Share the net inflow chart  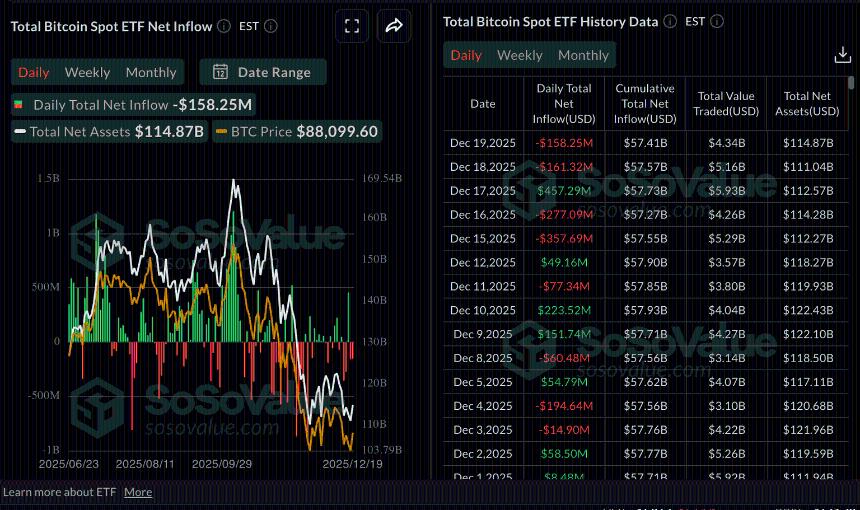tap(394, 26)
